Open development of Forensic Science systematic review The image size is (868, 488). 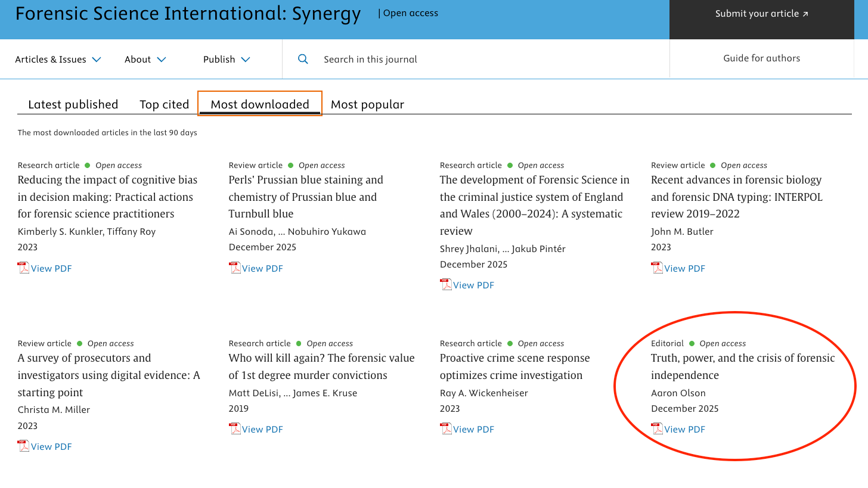click(x=535, y=205)
